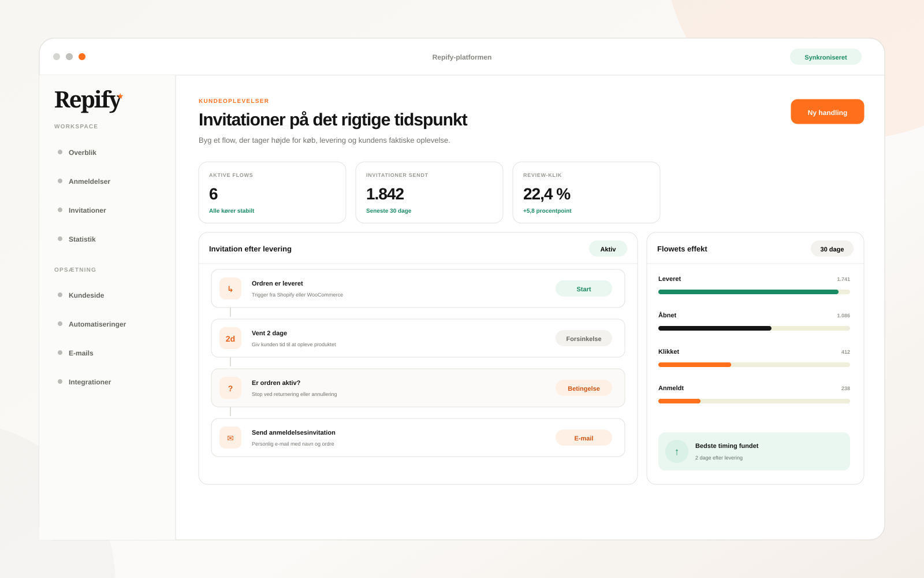Click the Ny handling button
This screenshot has width=924, height=578.
[x=827, y=112]
